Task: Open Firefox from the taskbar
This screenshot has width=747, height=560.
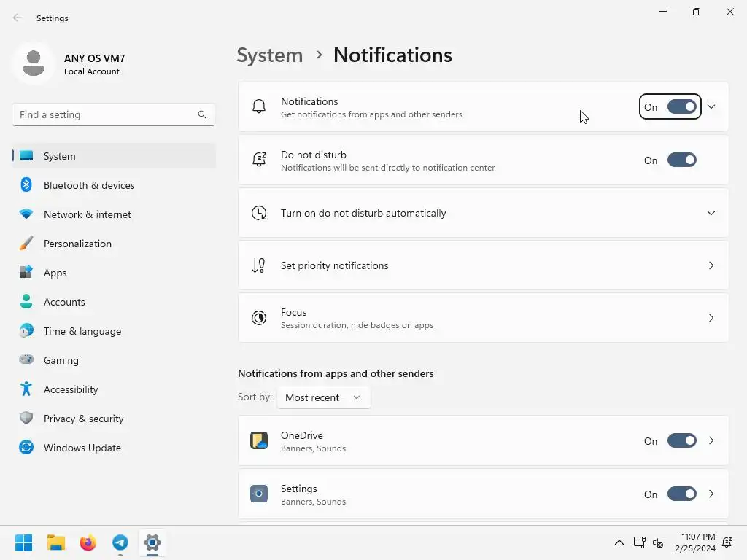Action: tap(88, 542)
